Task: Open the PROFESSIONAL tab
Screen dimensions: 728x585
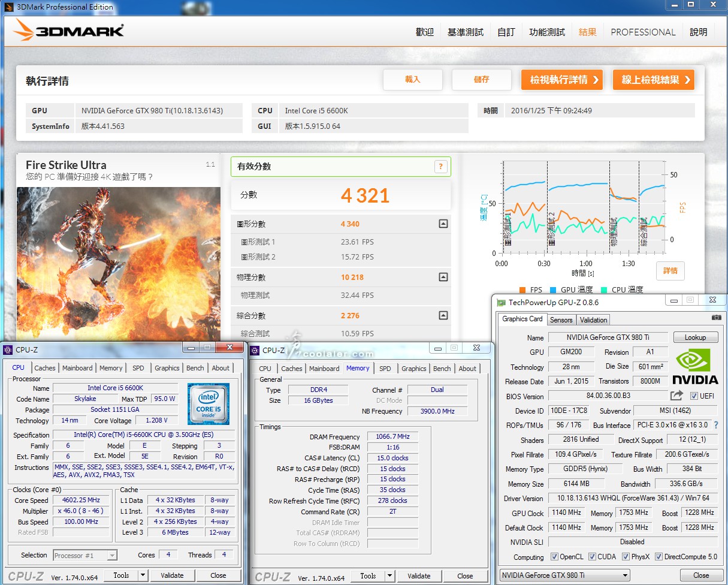Action: click(643, 32)
